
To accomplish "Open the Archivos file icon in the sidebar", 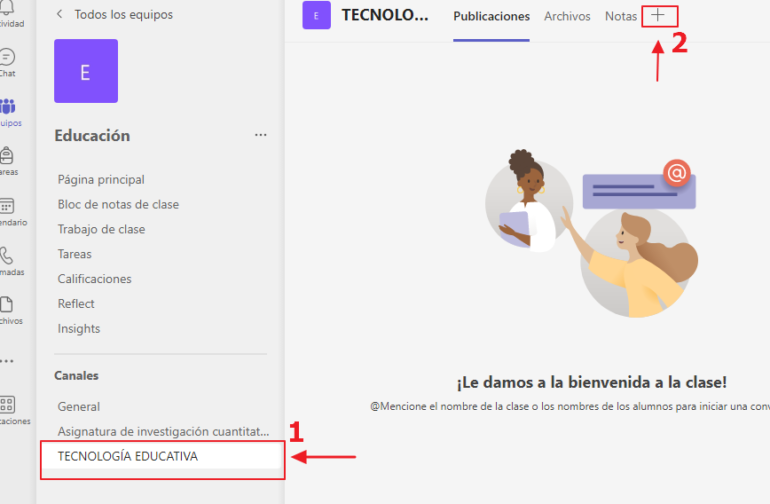I will tap(6, 305).
